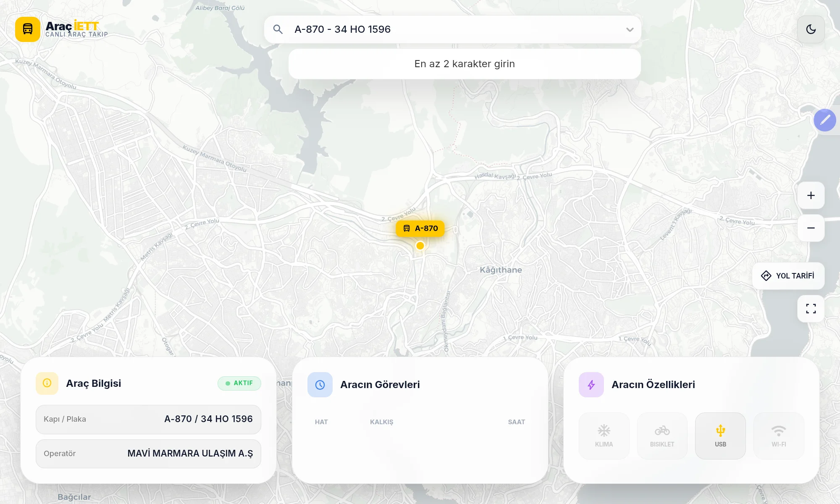Image resolution: width=840 pixels, height=504 pixels.
Task: Enter fullscreen map view
Action: tap(811, 309)
